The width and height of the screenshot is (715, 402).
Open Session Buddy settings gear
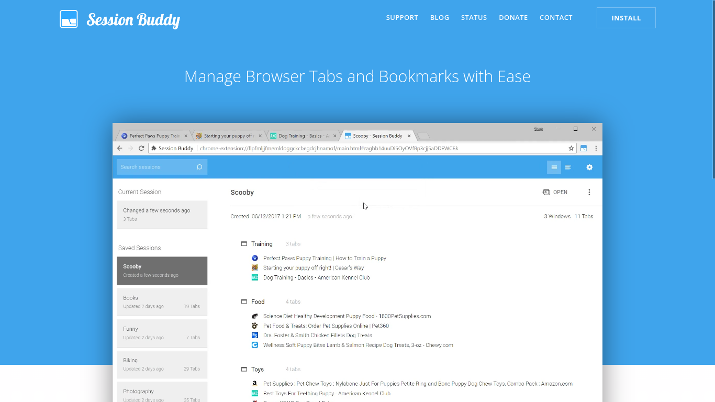(x=589, y=167)
